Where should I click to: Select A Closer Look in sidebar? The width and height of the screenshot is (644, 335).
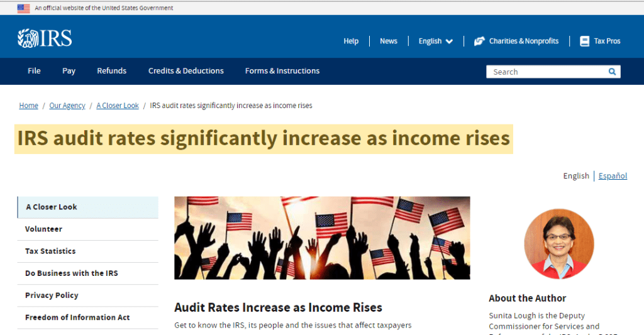point(88,207)
